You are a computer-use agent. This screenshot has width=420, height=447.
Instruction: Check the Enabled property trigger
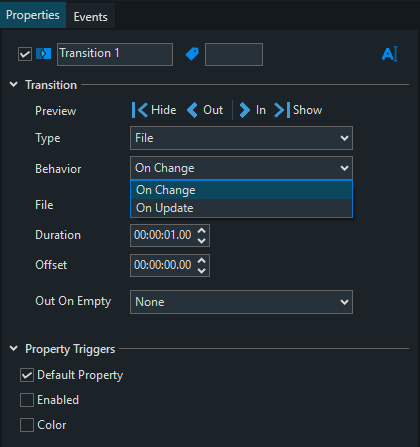click(x=27, y=400)
